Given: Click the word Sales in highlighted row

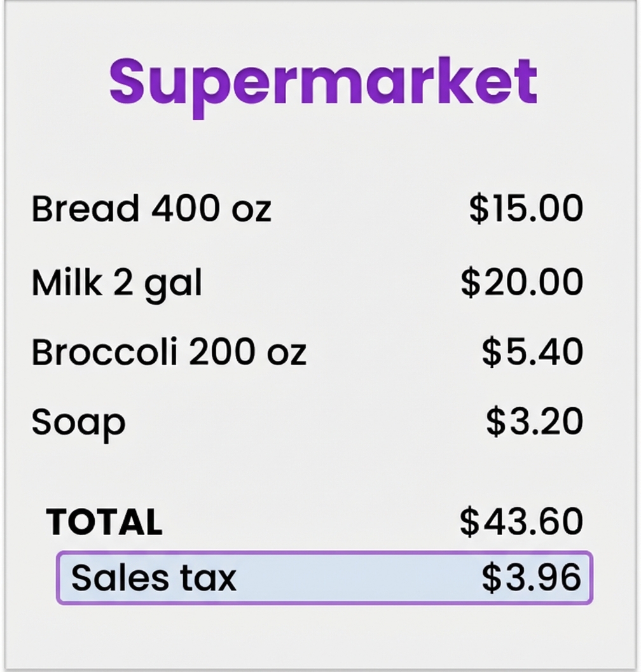Looking at the screenshot, I should [120, 577].
